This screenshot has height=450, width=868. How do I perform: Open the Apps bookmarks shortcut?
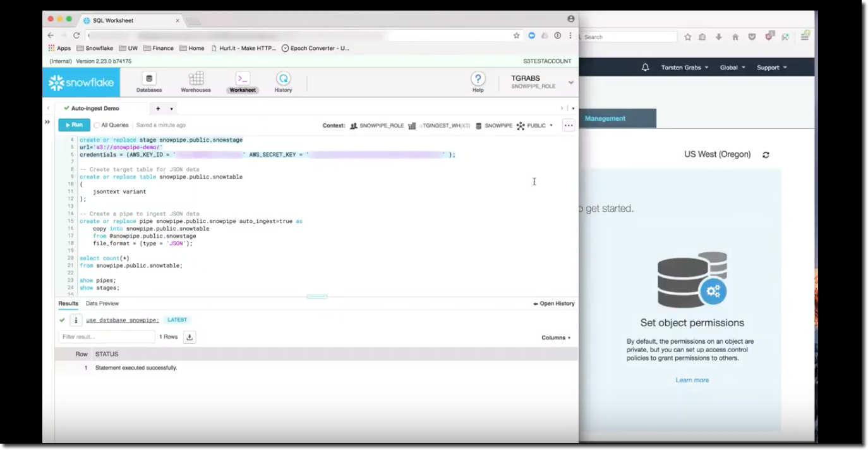(59, 48)
